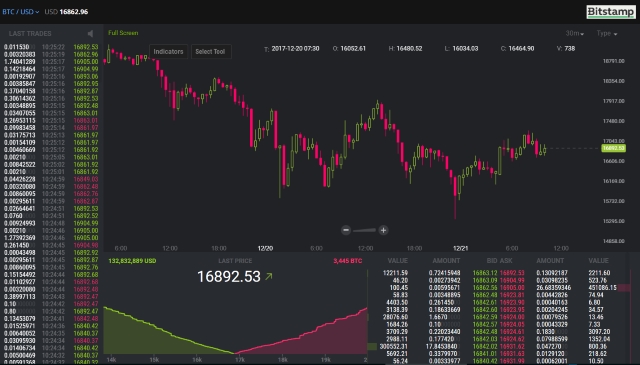Click the 26.68359346 ask amount in the order book
This screenshot has height=365, width=640.
coord(553,287)
